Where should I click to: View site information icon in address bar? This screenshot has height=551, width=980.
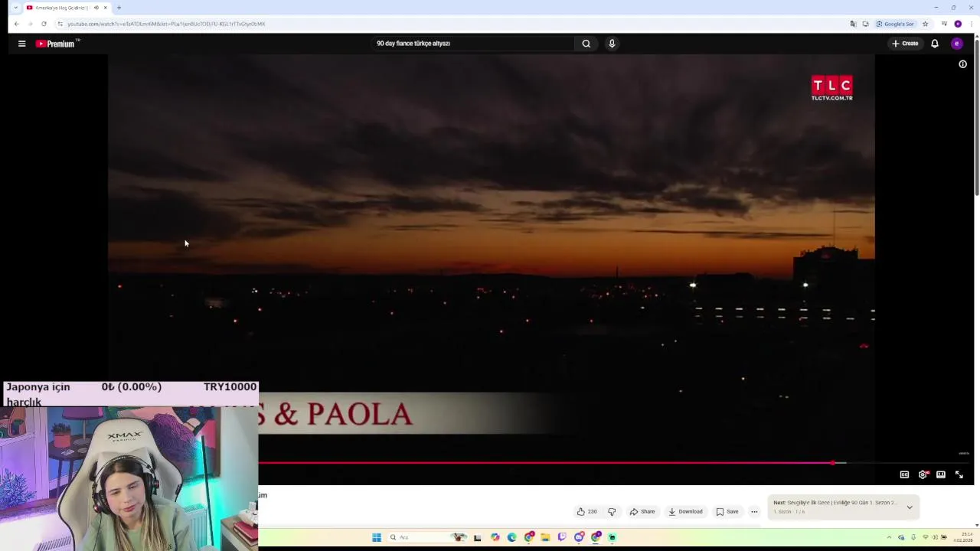(x=60, y=24)
